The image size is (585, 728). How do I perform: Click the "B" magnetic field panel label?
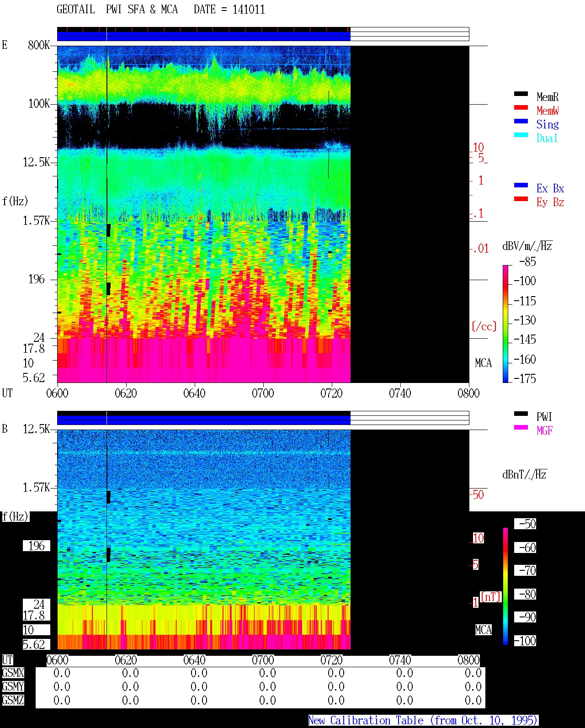pos(5,429)
